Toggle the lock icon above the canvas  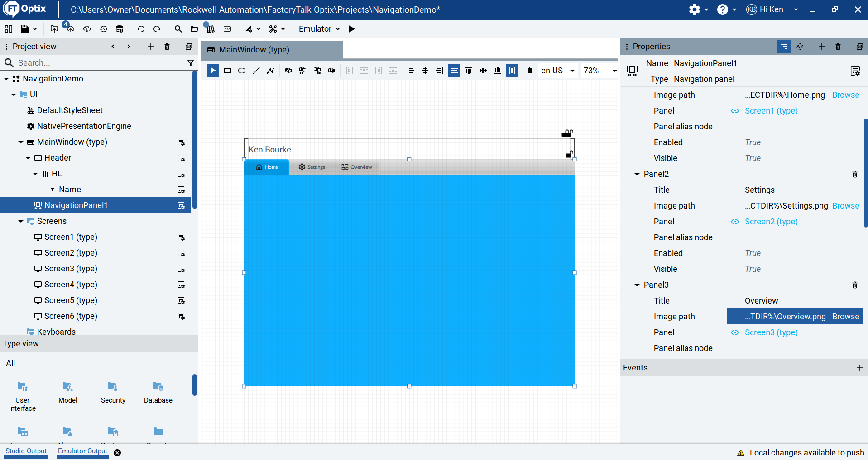tap(567, 133)
